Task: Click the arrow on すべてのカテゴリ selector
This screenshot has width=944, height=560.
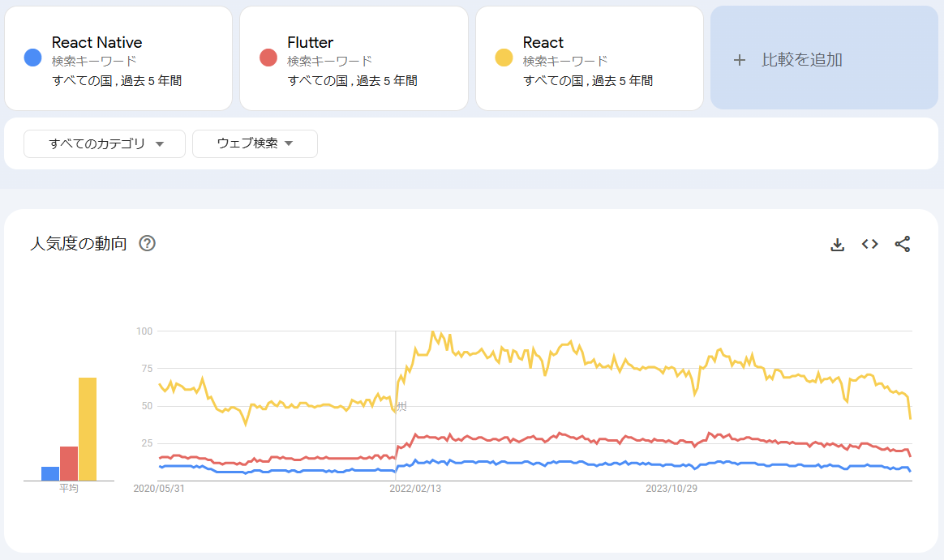Action: 160,143
